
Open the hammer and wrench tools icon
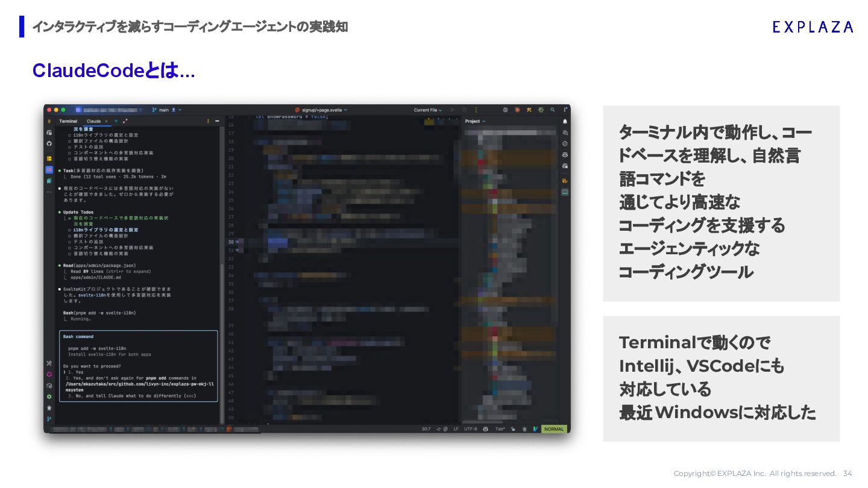point(529,110)
